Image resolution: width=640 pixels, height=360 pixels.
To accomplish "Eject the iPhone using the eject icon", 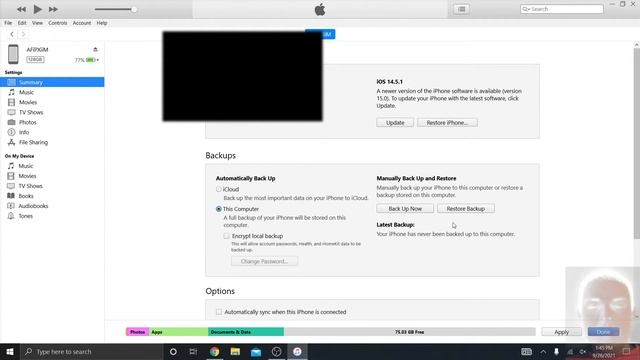I will [x=95, y=49].
